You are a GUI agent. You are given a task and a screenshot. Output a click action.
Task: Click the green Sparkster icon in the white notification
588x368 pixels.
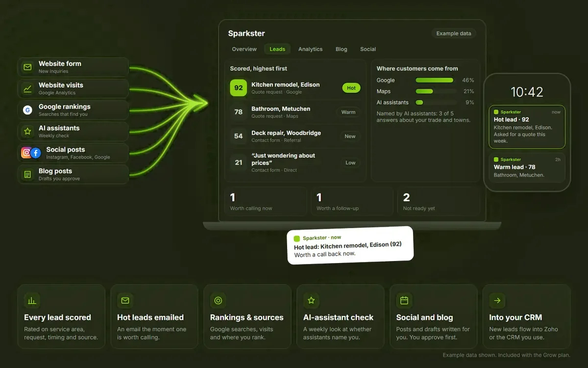296,238
